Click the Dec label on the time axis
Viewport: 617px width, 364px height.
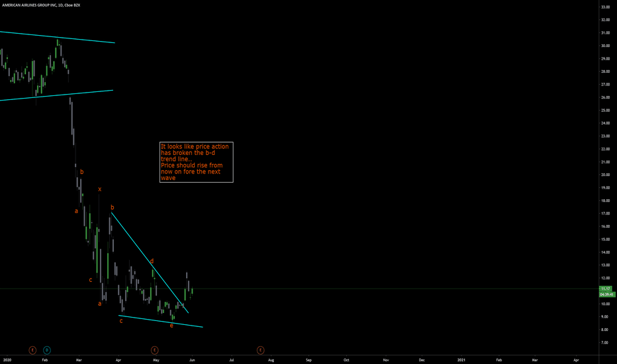[x=422, y=360]
